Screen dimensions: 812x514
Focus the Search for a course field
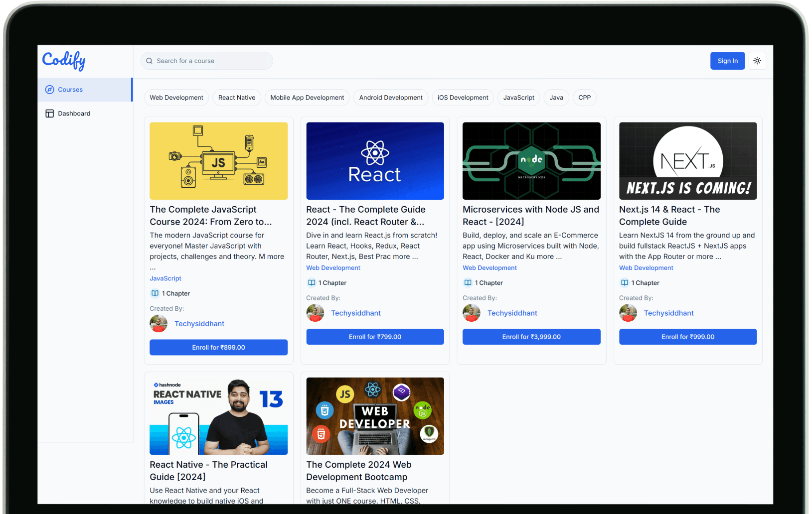207,61
